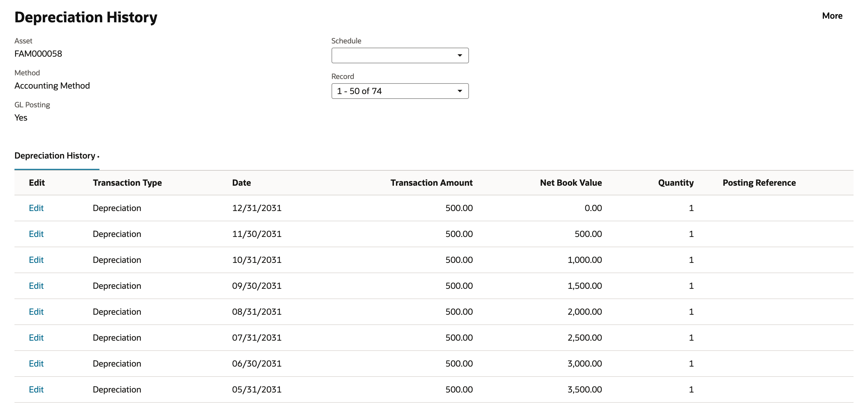Select net book value 3,000.00
The image size is (868, 410).
tap(585, 364)
